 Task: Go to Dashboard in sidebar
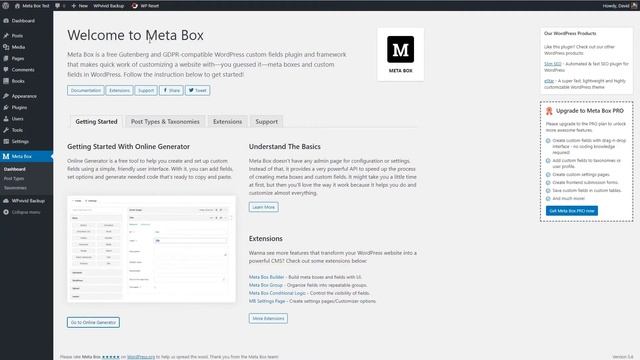pos(26,21)
